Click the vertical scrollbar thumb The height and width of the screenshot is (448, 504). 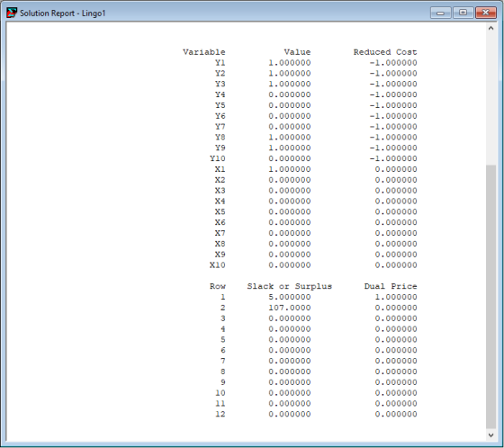[490, 297]
